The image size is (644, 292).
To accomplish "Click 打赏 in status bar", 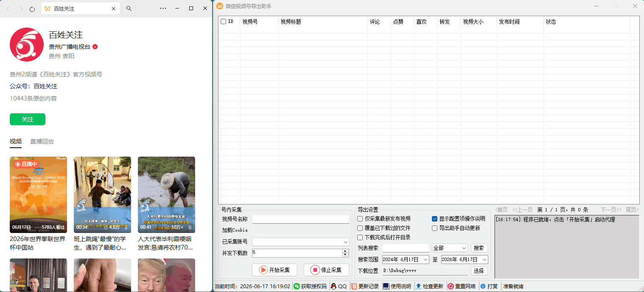I will (489, 286).
